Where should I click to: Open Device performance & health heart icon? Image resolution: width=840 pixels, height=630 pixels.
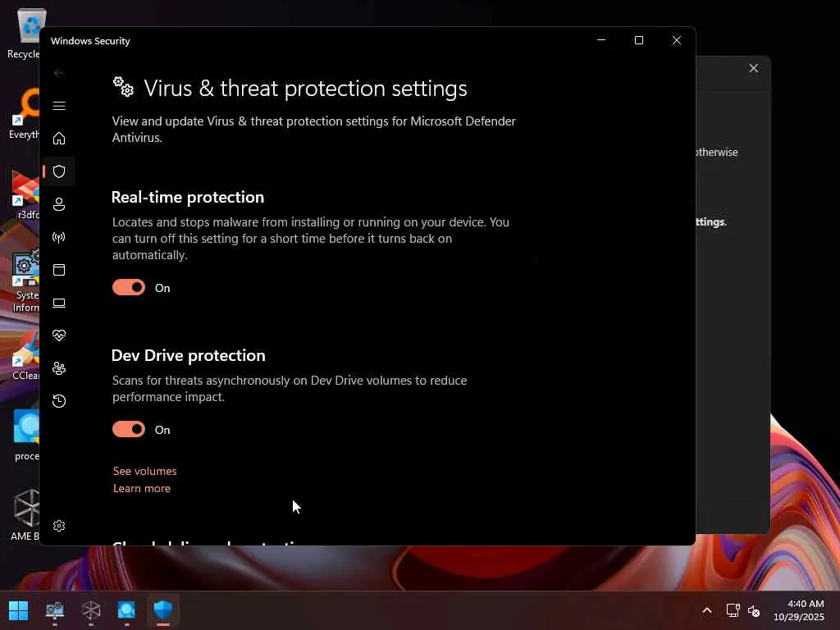[x=59, y=336]
